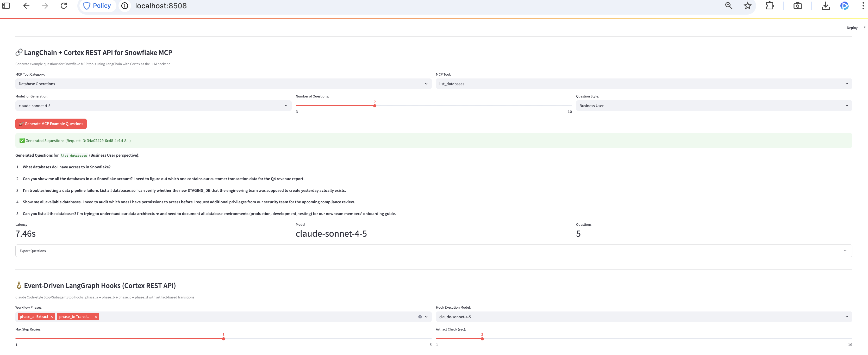Click the Deploy button

[852, 28]
